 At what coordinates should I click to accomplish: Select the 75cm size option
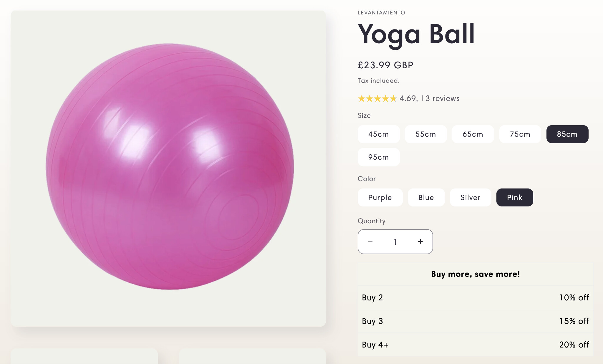point(520,134)
